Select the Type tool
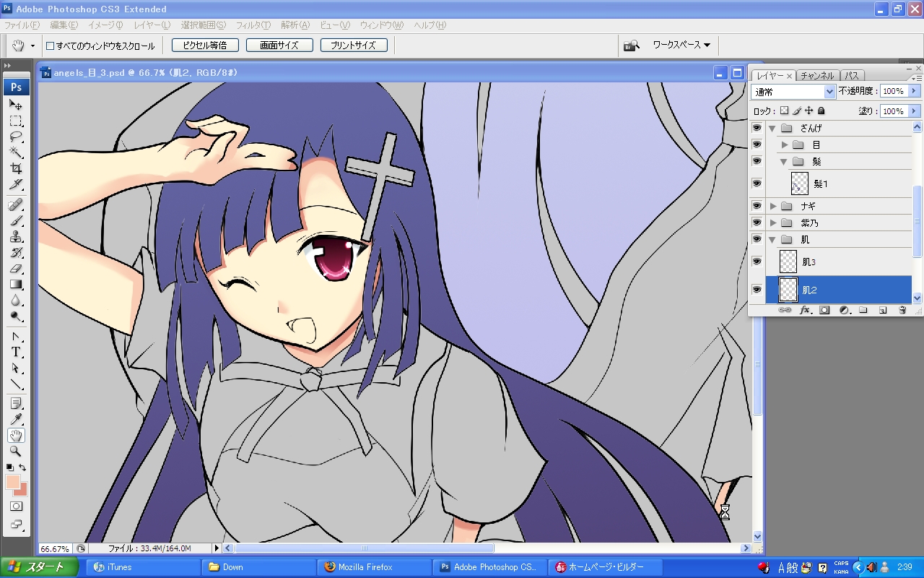 16,353
